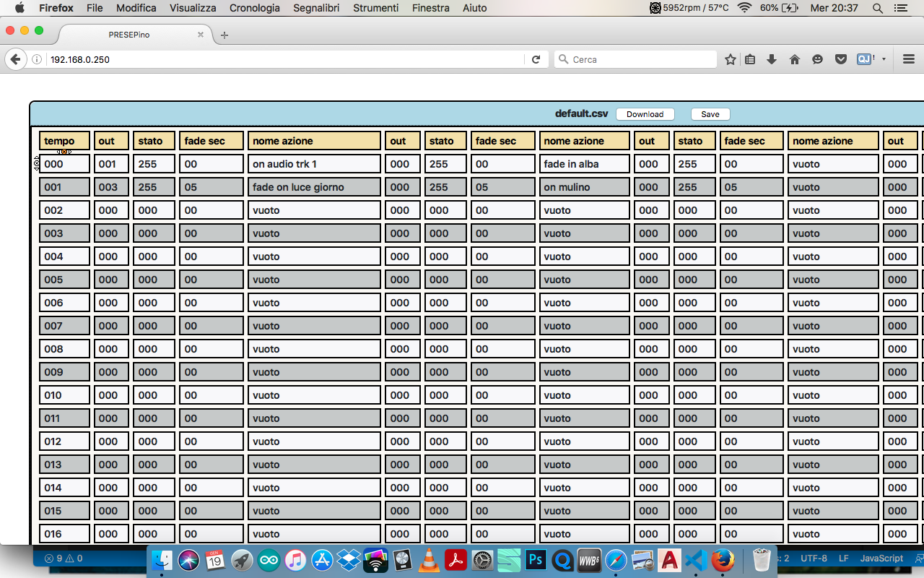This screenshot has height=578, width=924.
Task: Open Spotlight search from the menu bar
Action: pos(876,8)
